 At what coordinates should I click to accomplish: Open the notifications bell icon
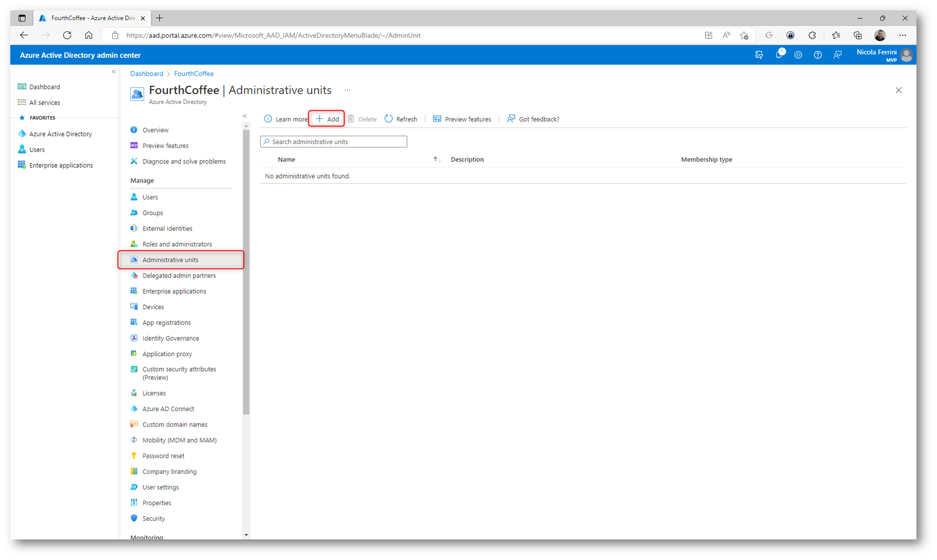point(778,55)
